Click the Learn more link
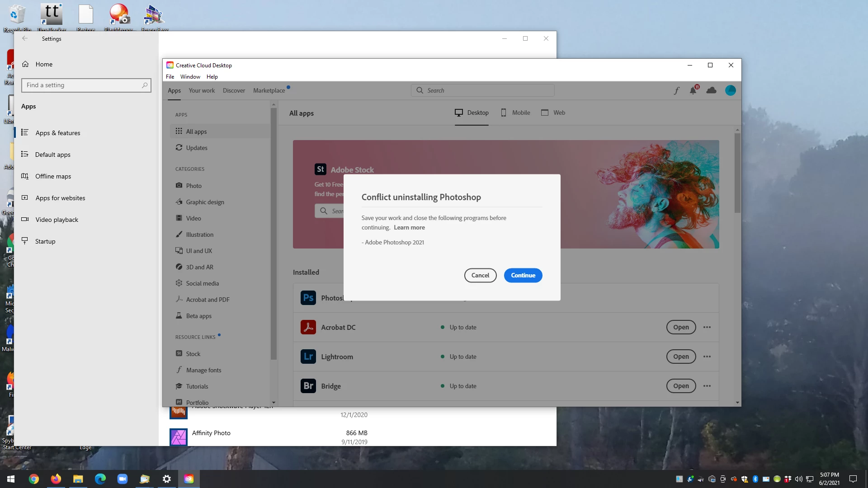Screen dimensions: 868x488 pyautogui.click(x=409, y=228)
